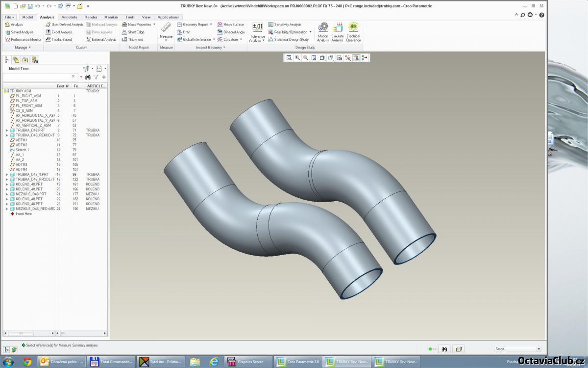Toggle Model Tree panel display in status bar
Screen dimensions: 588x368
click(x=7, y=349)
